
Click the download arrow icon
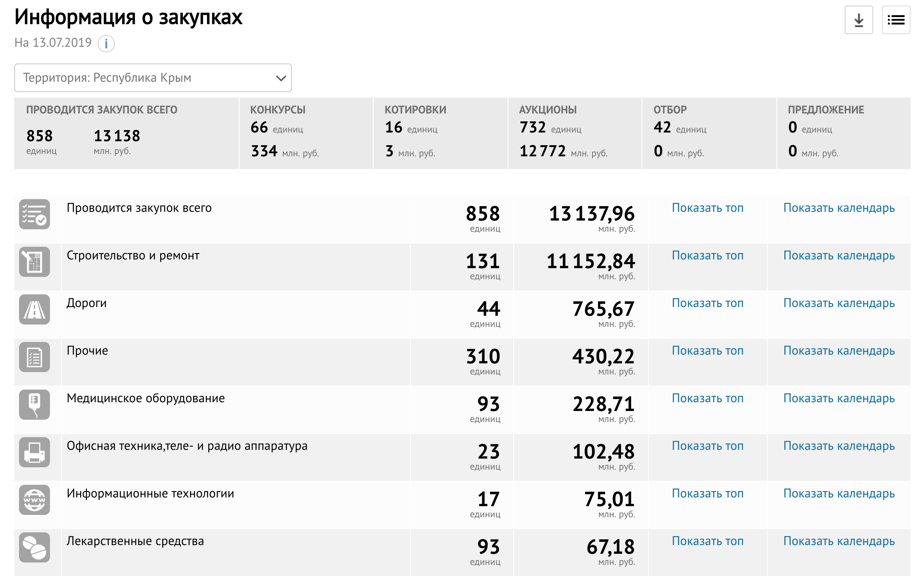click(859, 20)
